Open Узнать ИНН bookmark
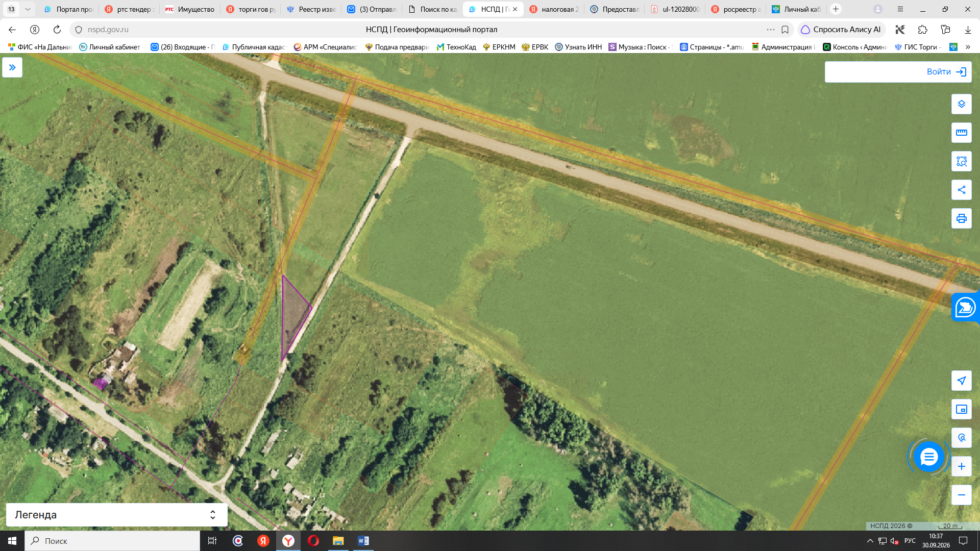Screen dimensions: 980x551 coord(578,47)
